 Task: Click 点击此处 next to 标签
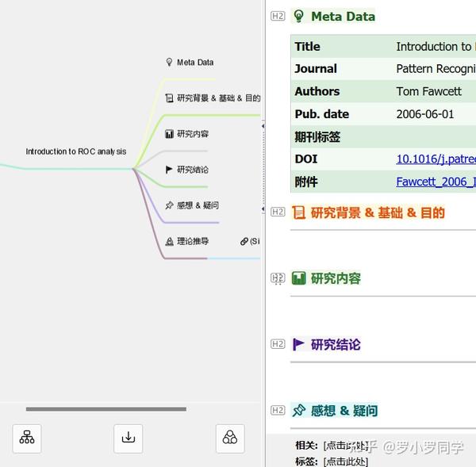click(346, 461)
